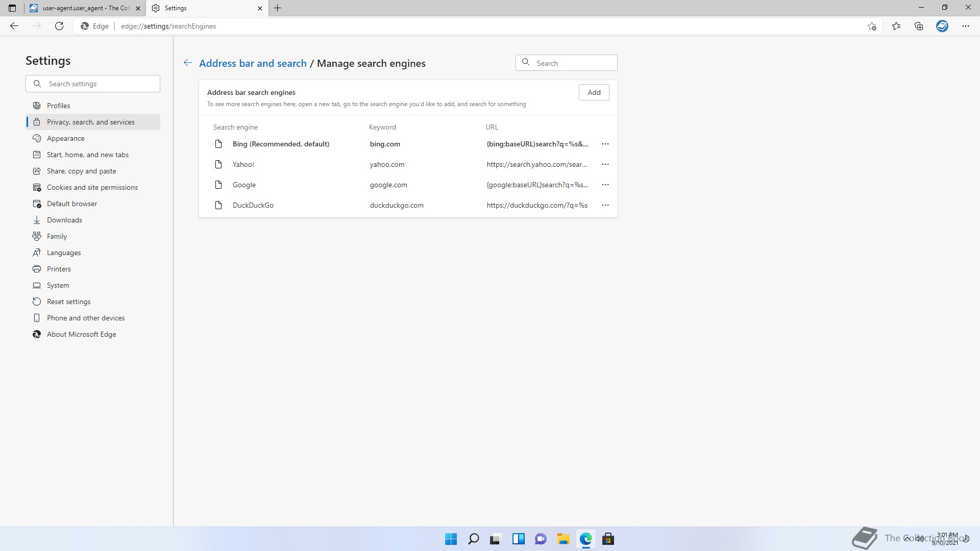
Task: Open Appearance settings section
Action: [93, 138]
